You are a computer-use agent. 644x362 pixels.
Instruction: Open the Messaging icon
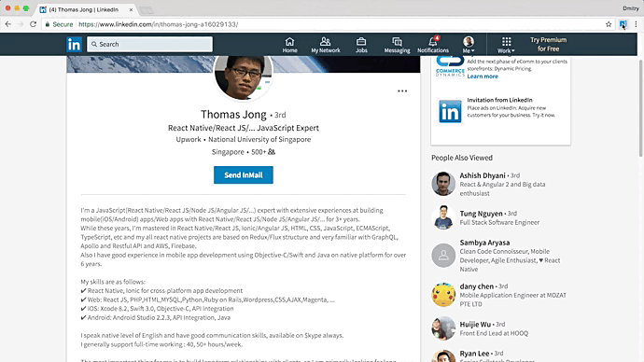pos(397,45)
